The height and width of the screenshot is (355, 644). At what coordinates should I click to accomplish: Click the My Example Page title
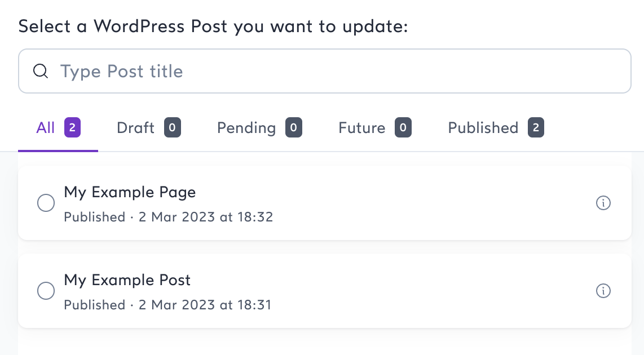point(130,192)
